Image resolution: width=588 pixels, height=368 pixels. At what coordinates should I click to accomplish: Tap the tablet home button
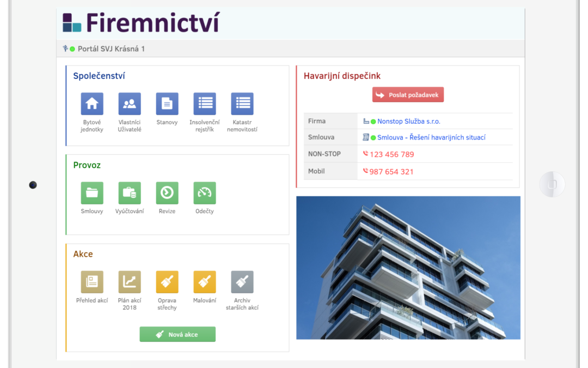[x=552, y=184]
